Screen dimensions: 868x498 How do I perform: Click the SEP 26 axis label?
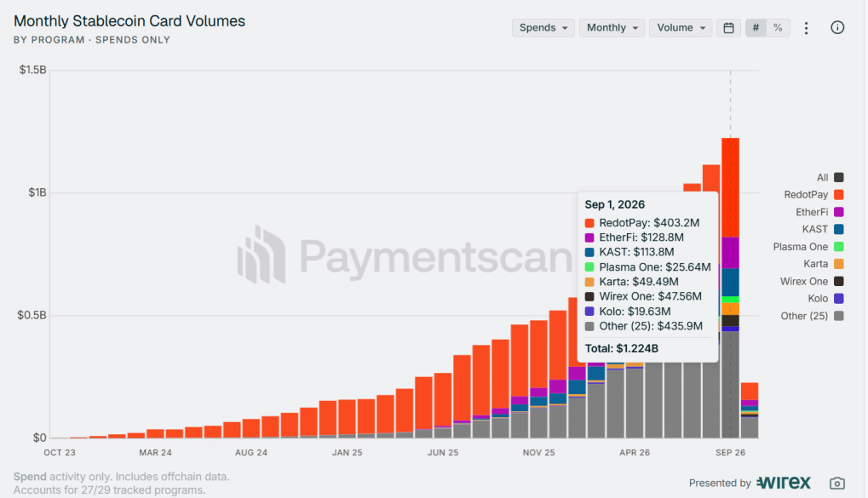pos(730,453)
